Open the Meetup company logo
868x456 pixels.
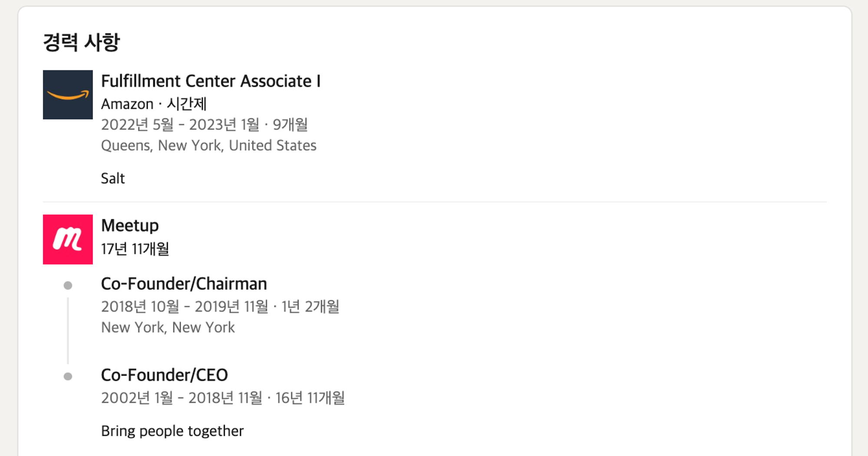[68, 239]
